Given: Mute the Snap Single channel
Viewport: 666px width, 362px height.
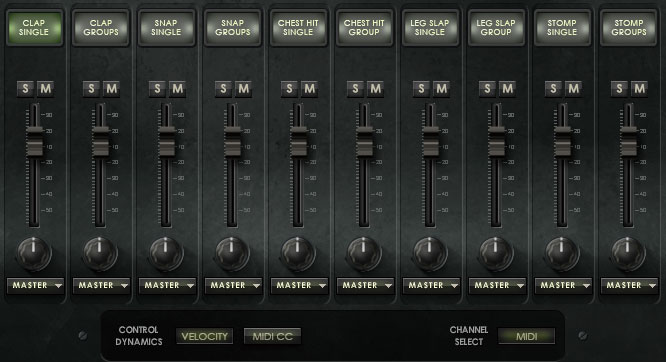Looking at the screenshot, I should pyautogui.click(x=178, y=89).
